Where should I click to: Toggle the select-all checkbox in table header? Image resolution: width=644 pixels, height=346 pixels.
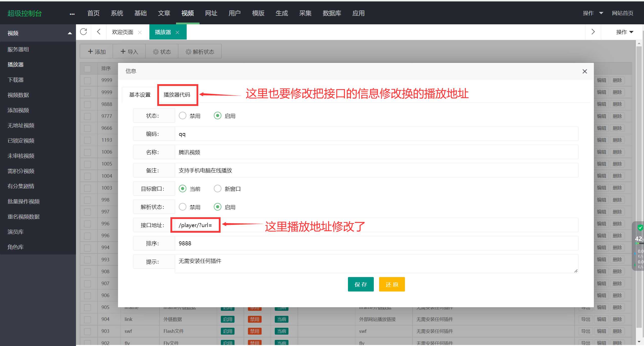[x=87, y=68]
